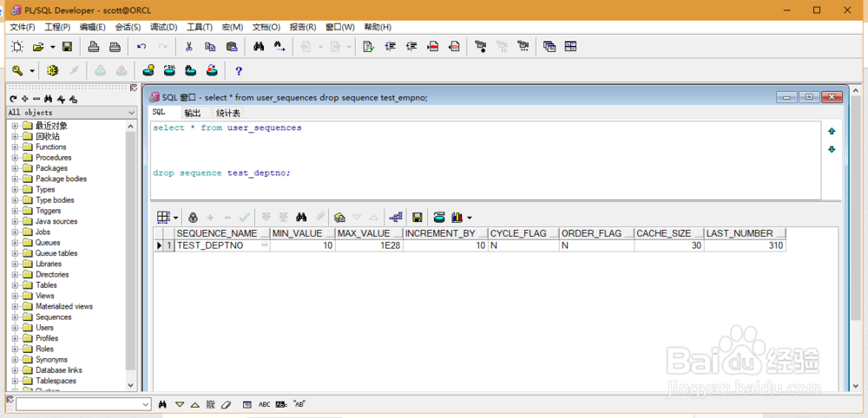Open the 帮助(H) menu

coord(378,27)
